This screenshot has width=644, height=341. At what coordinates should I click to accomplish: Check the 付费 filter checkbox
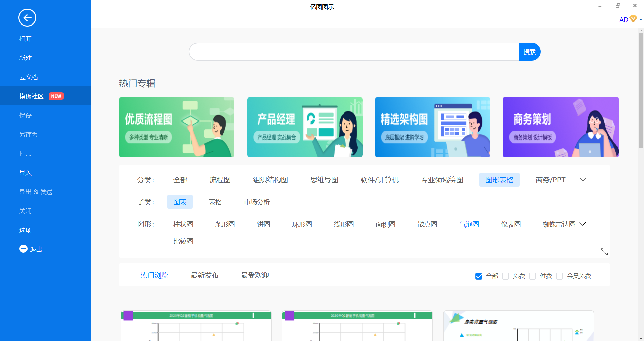point(533,276)
